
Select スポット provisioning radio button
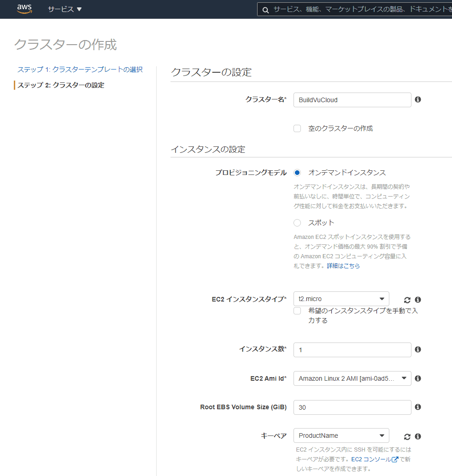point(297,223)
